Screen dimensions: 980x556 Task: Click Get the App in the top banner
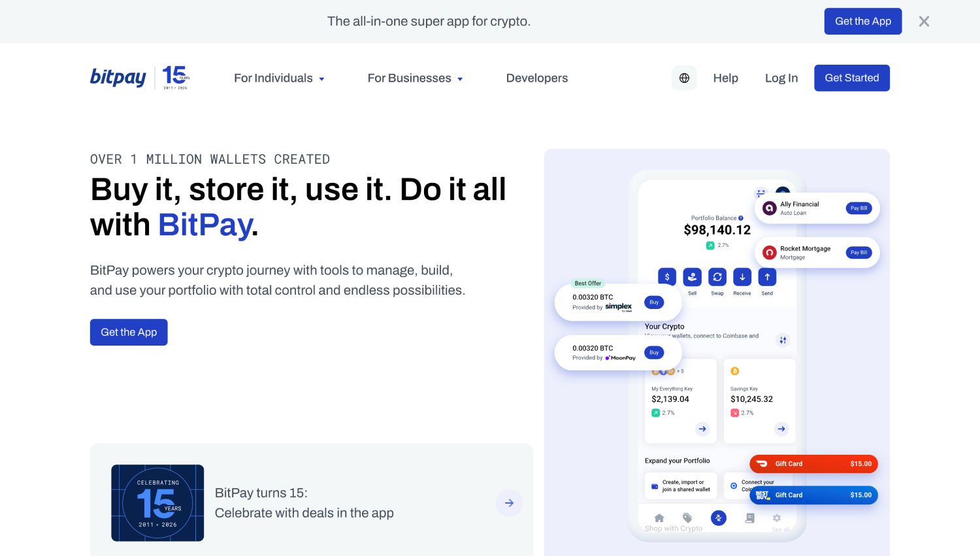click(863, 22)
